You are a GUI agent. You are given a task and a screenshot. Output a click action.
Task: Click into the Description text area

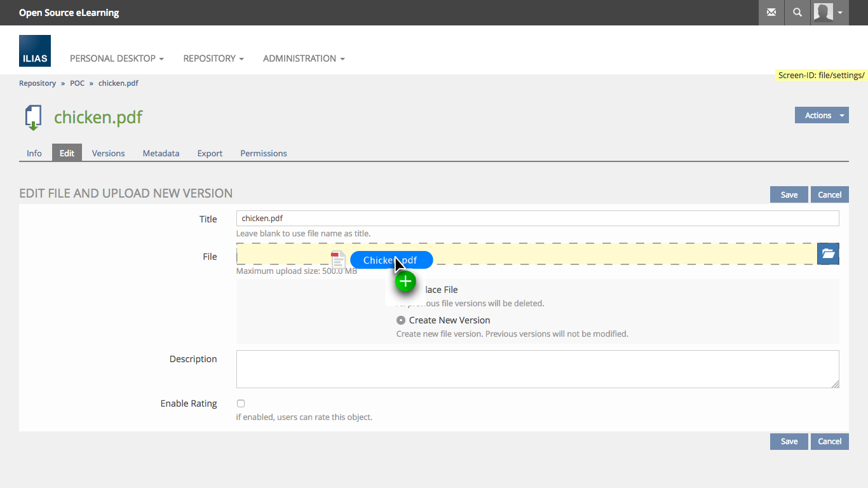click(537, 369)
